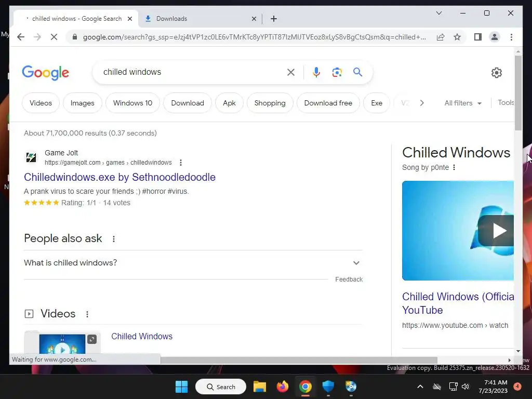Image resolution: width=532 pixels, height=399 pixels.
Task: Open options for Game Jolt result
Action: [x=181, y=163]
